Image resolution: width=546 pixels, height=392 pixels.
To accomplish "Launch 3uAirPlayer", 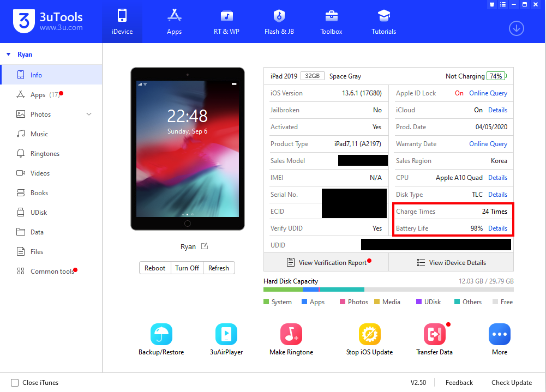I will 226,339.
